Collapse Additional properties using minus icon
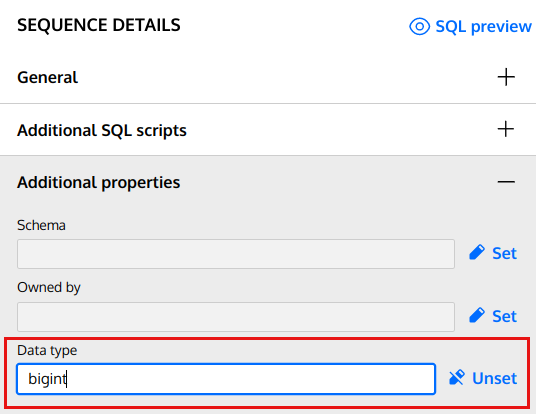The width and height of the screenshot is (536, 414). click(x=506, y=182)
